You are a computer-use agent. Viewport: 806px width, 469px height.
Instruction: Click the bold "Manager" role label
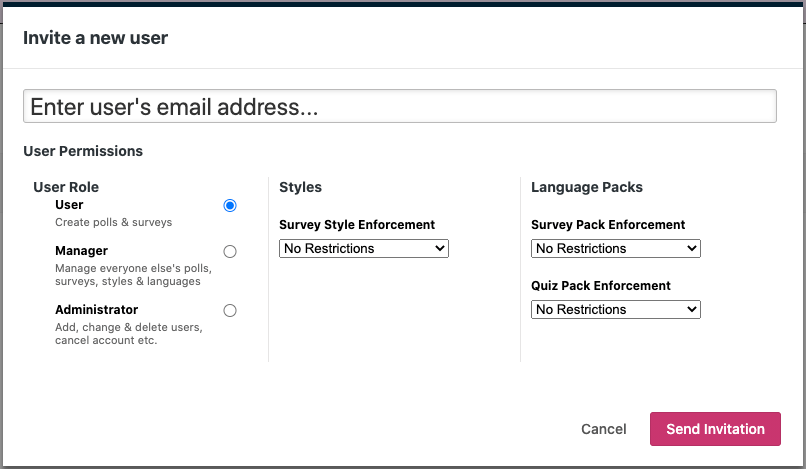[81, 251]
